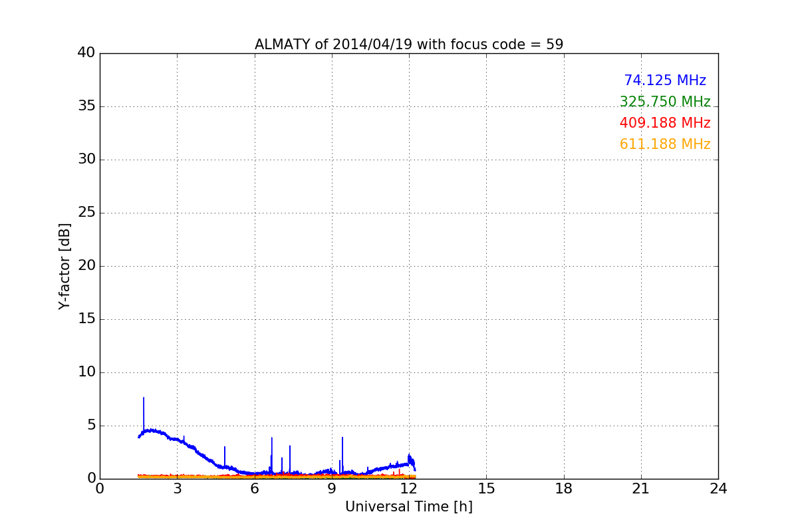Image resolution: width=798 pixels, height=532 pixels.
Task: Click the plot title 'ALMATY of 2014/04/19'
Action: [409, 45]
